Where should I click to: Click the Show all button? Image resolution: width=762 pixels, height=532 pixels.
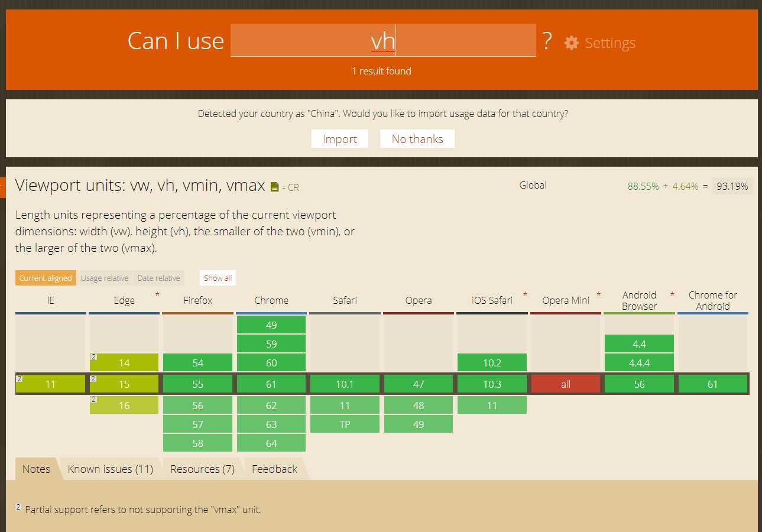click(218, 278)
